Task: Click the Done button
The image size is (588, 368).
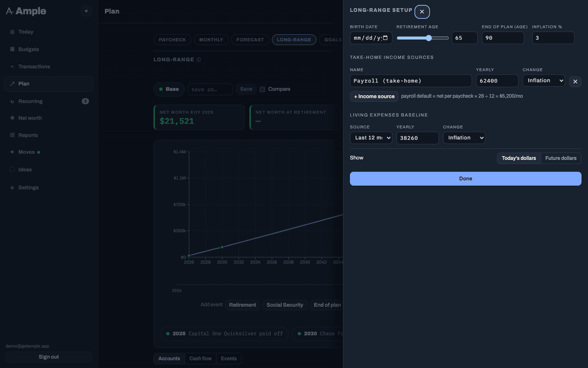Action: [x=465, y=179]
